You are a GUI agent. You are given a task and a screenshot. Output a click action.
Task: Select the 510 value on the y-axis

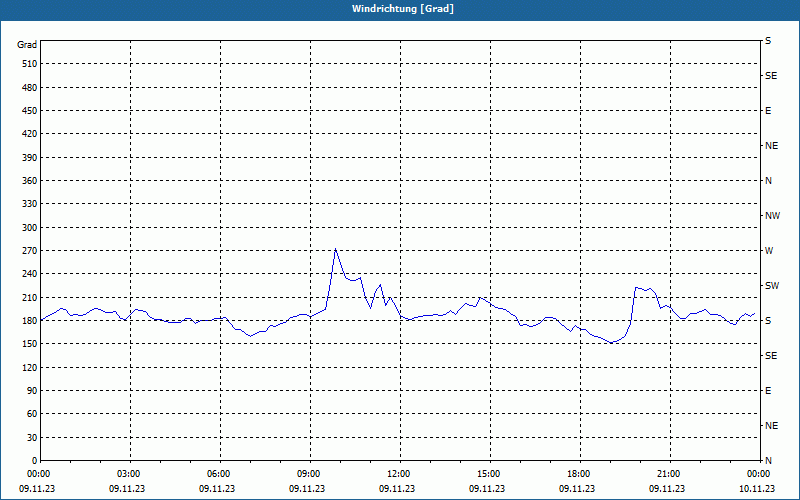pyautogui.click(x=30, y=64)
